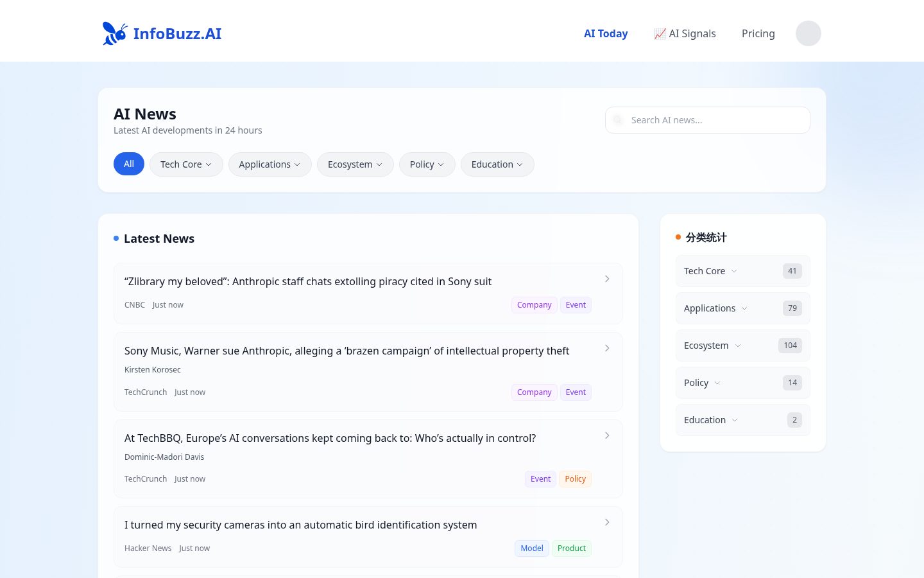Click the chevron arrow on bird identification article
The width and height of the screenshot is (924, 578).
click(x=607, y=522)
